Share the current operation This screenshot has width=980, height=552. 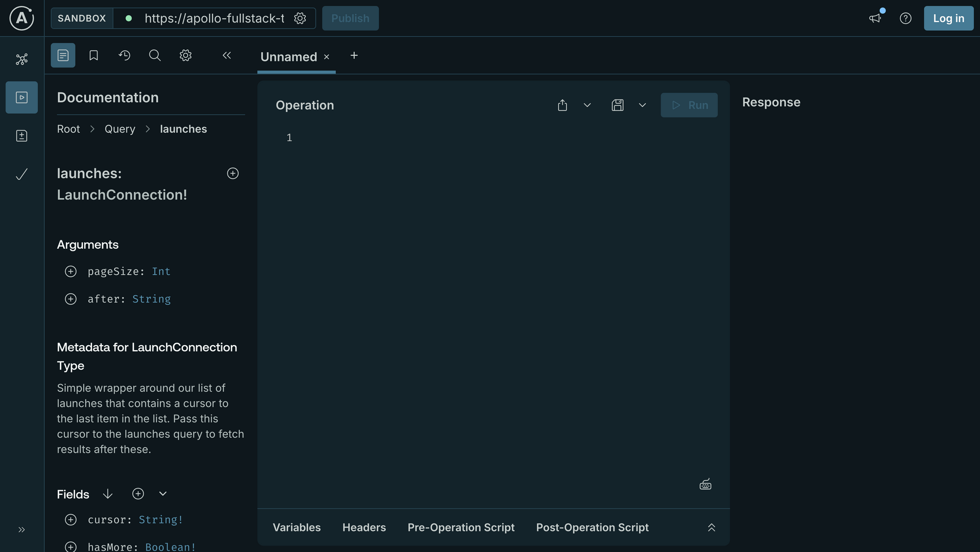562,105
